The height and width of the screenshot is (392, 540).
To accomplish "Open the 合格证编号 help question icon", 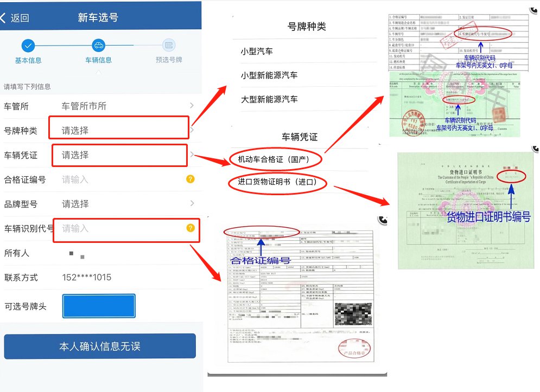I will [x=190, y=179].
